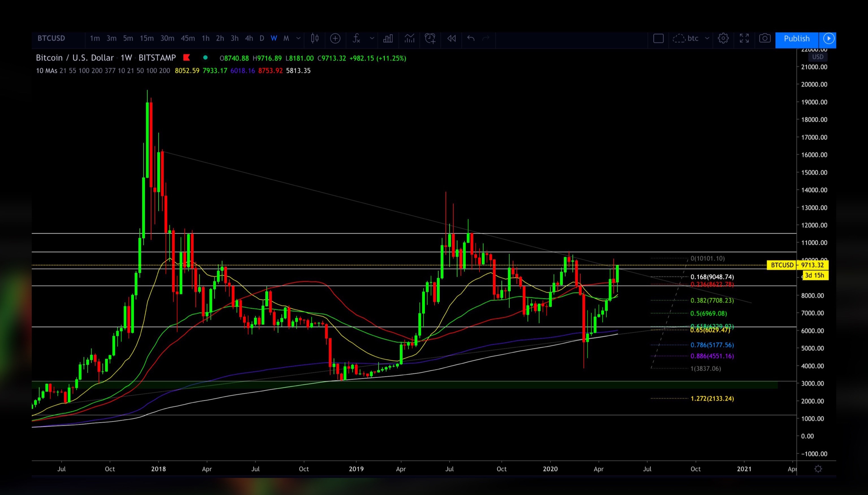
Task: Click the green market status dot
Action: pyautogui.click(x=205, y=58)
